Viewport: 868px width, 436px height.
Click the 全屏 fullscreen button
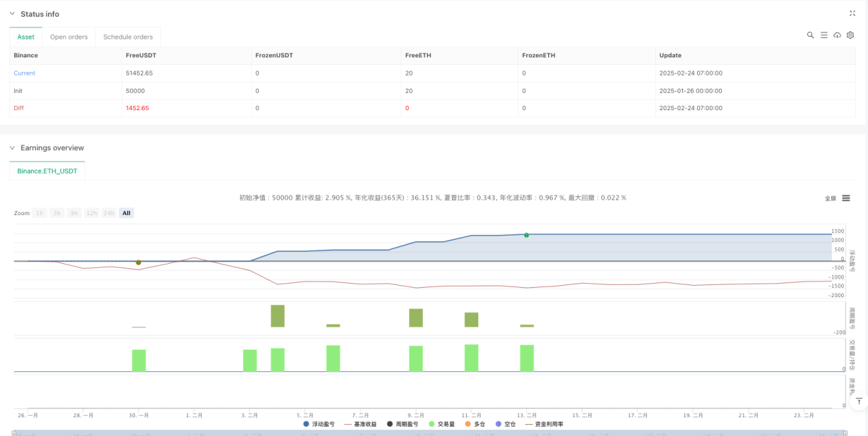point(831,198)
